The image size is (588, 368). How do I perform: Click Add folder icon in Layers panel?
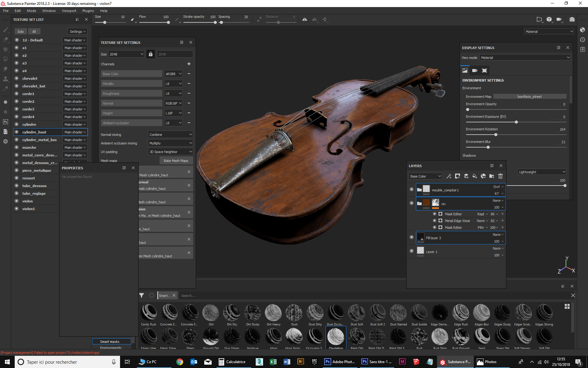tap(492, 176)
